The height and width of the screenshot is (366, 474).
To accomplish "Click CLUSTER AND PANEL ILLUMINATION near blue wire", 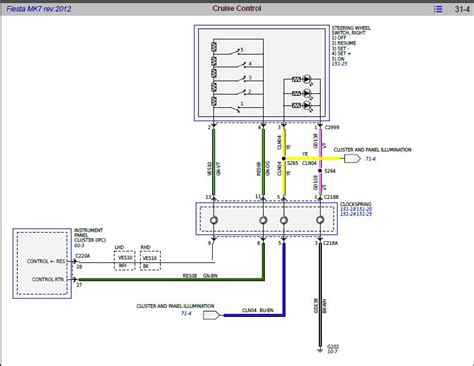I will [175, 306].
